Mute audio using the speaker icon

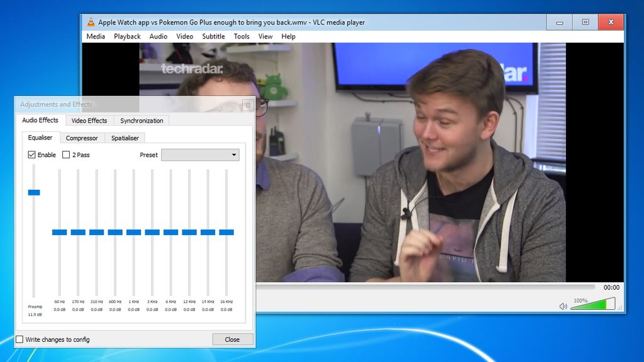(x=563, y=306)
